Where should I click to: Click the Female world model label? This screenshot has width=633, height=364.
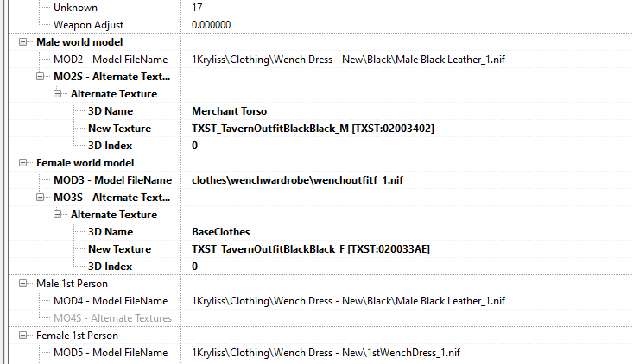pyautogui.click(x=85, y=163)
